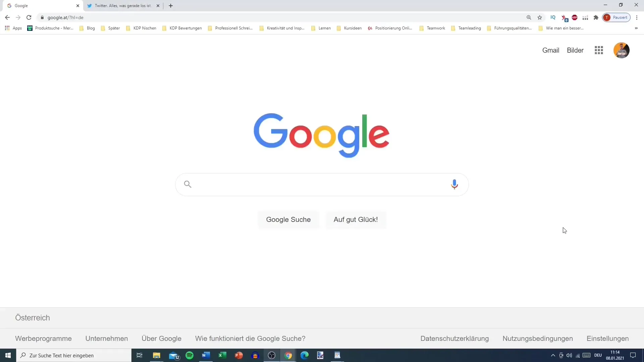Click the Google Suche button
The image size is (644, 362).
click(288, 219)
